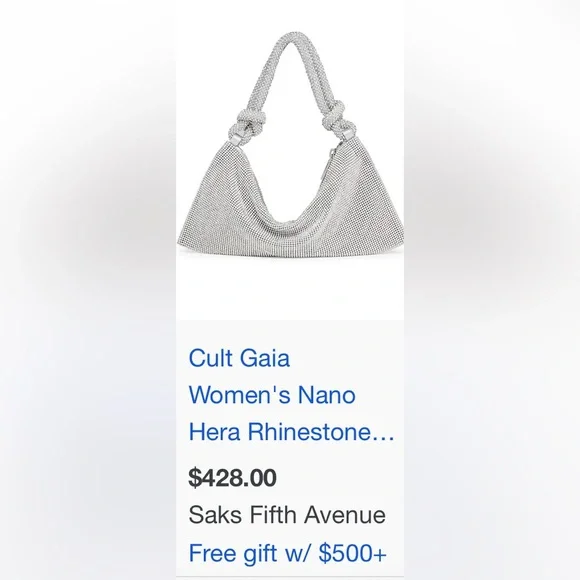Click the word "Nano" in the title
This screenshot has width=580, height=580.
(x=327, y=395)
